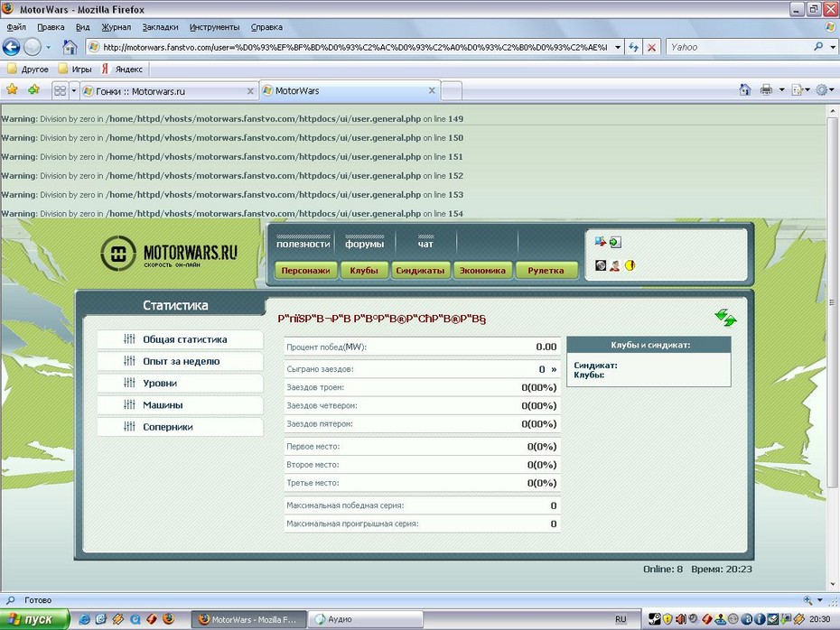
Task: Click the Экономика button
Action: click(482, 270)
